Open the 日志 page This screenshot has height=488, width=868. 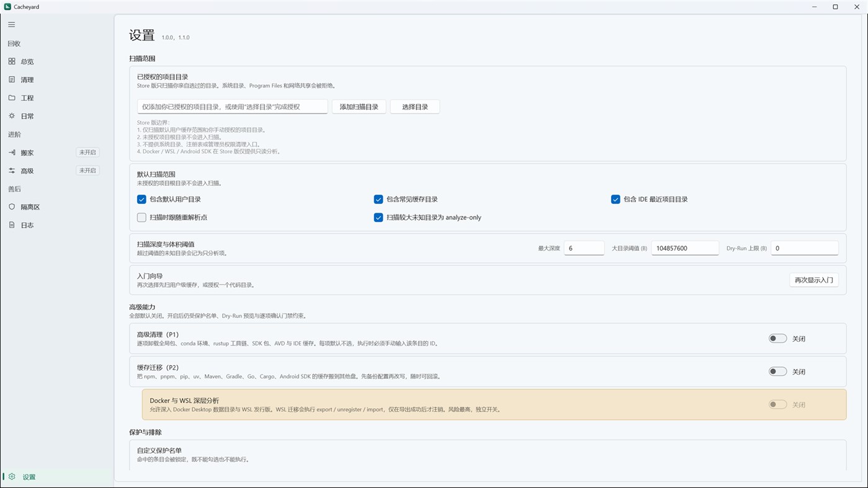[x=56, y=224]
